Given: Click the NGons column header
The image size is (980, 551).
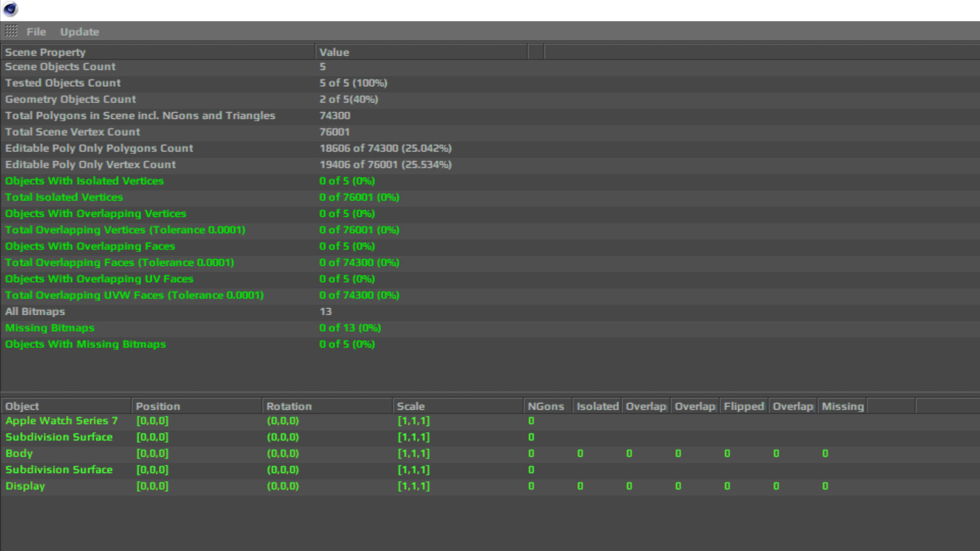Looking at the screenshot, I should [546, 407].
